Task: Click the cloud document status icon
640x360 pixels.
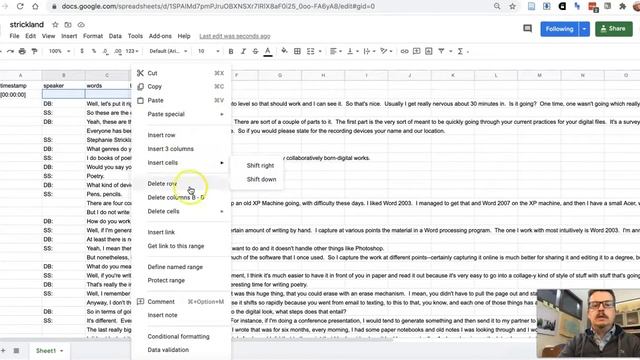Action: click(x=81, y=25)
